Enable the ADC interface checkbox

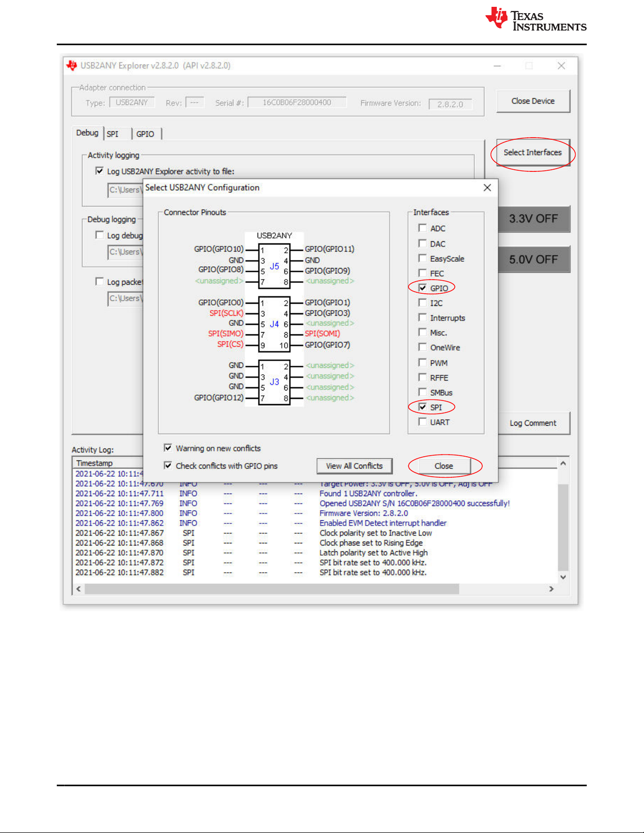coord(422,228)
